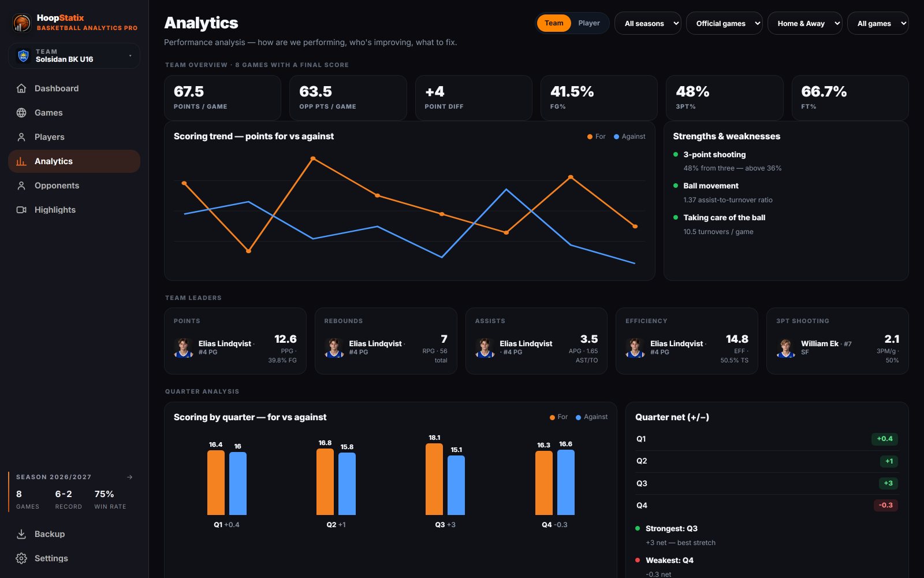Click Elias Lindqvist avatar in Assists card

485,347
